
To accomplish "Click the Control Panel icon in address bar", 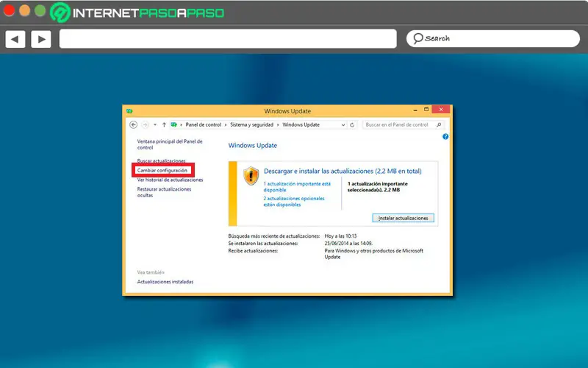I will (173, 124).
